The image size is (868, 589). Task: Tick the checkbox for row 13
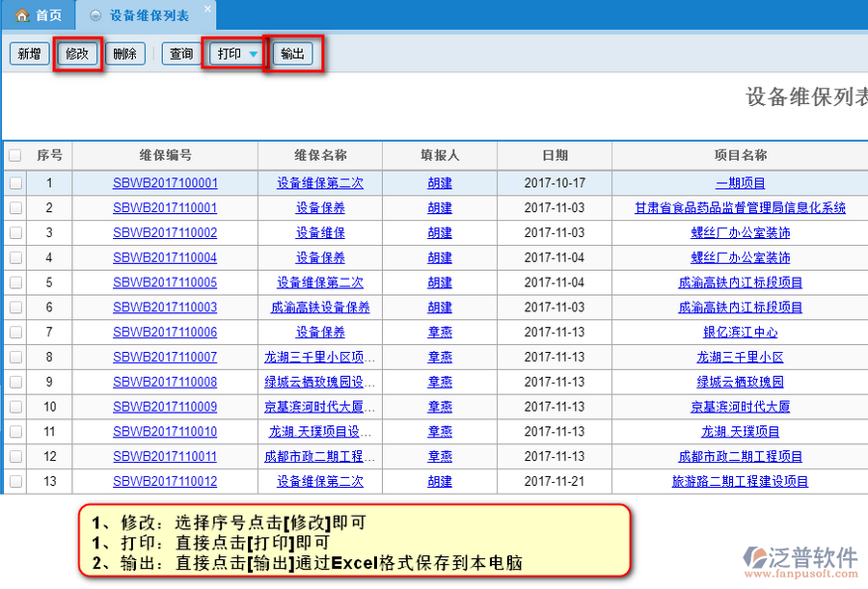[x=14, y=481]
